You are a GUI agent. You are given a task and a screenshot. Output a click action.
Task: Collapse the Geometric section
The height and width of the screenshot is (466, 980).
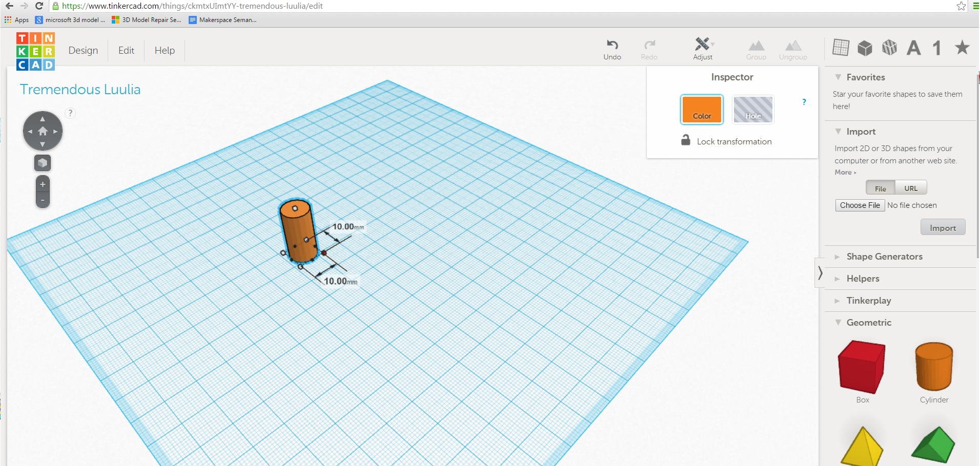pos(838,323)
